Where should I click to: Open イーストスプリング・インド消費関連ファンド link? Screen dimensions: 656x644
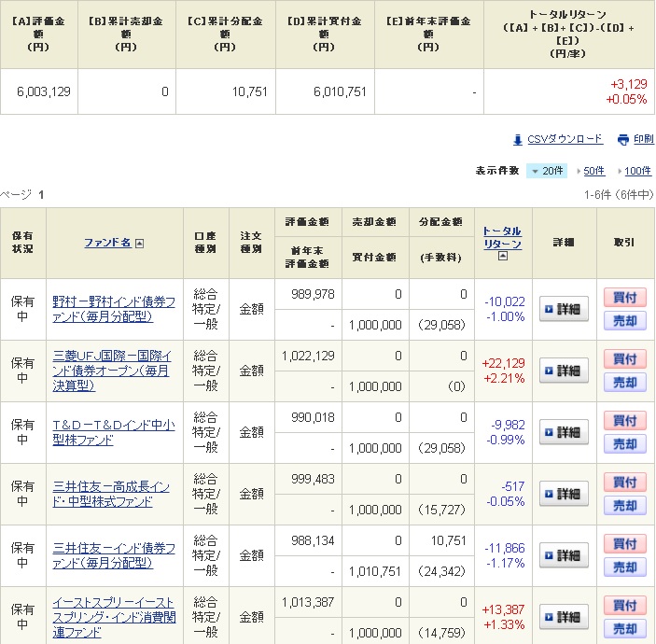coord(114,617)
